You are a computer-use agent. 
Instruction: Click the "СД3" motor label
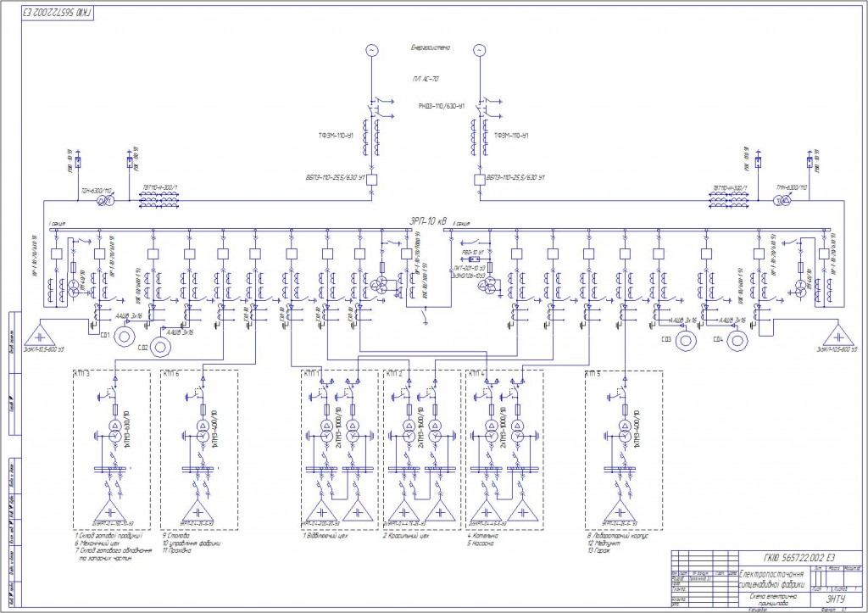(x=666, y=339)
